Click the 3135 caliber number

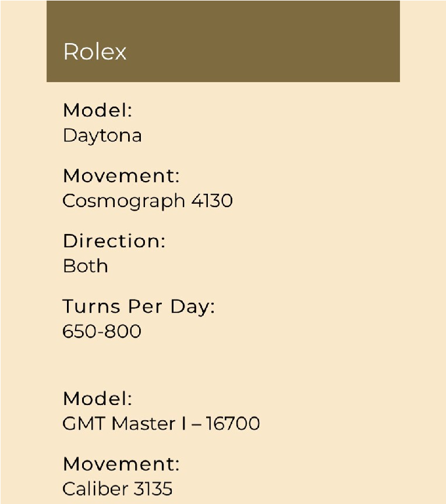click(x=153, y=489)
